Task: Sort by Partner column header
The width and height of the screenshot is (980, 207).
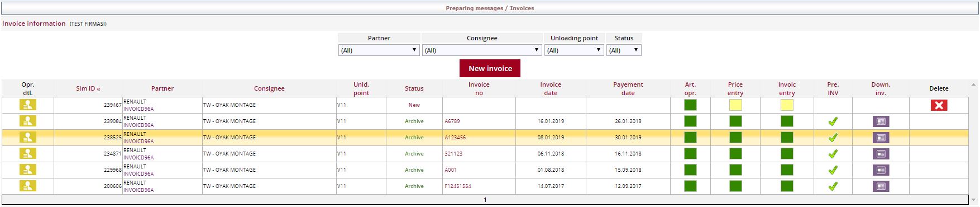Action: point(162,88)
